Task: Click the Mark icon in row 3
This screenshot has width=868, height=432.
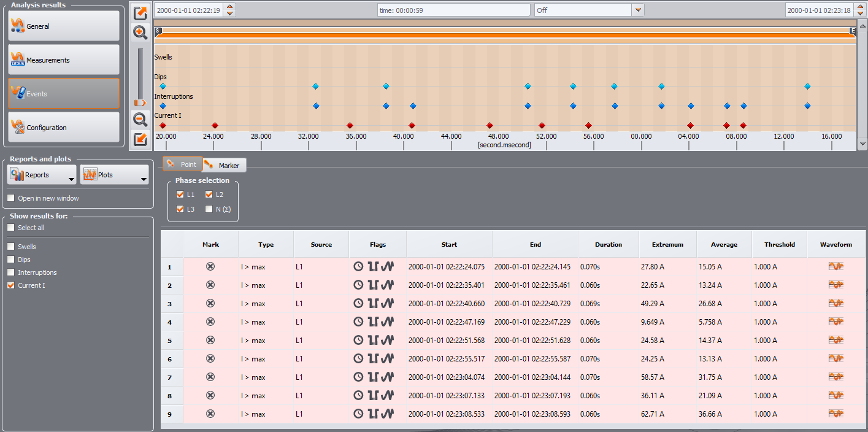Action: [210, 303]
